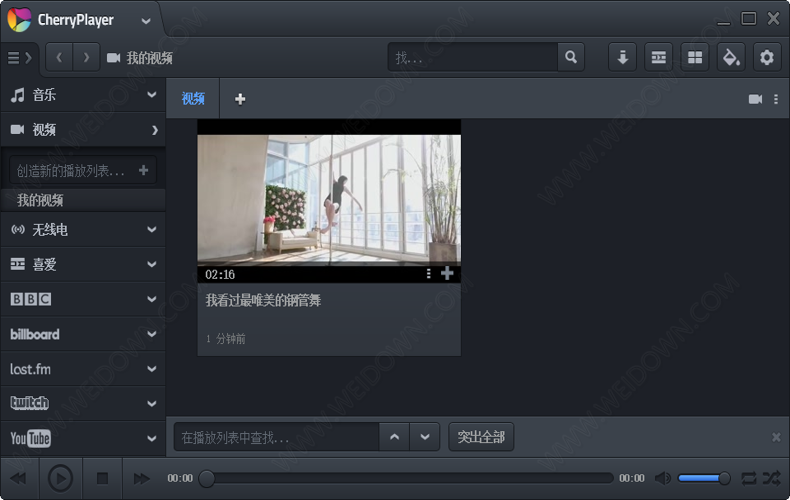Open the paint bucket theme icon
This screenshot has width=790, height=500.
click(731, 58)
